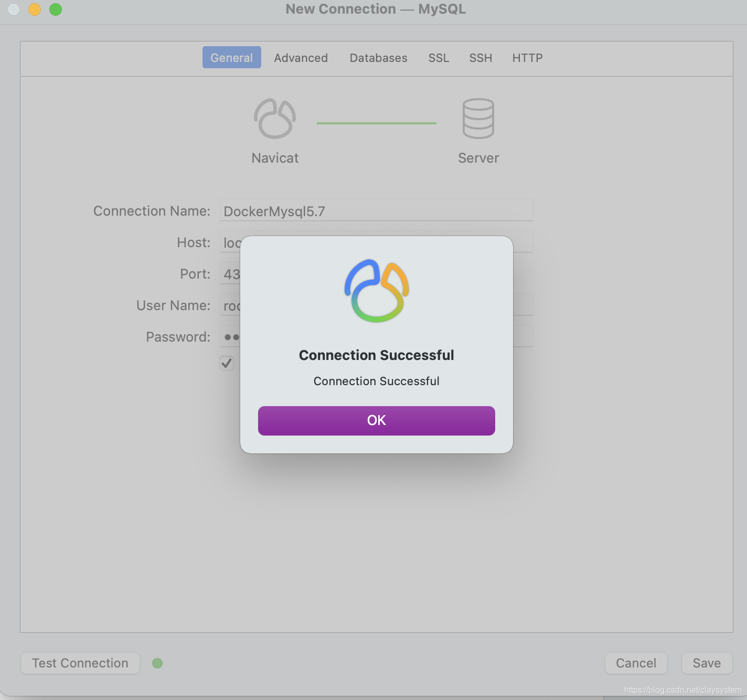The height and width of the screenshot is (700, 747).
Task: Click the Connection Name field with DockerMysql5.7
Action: pos(377,210)
